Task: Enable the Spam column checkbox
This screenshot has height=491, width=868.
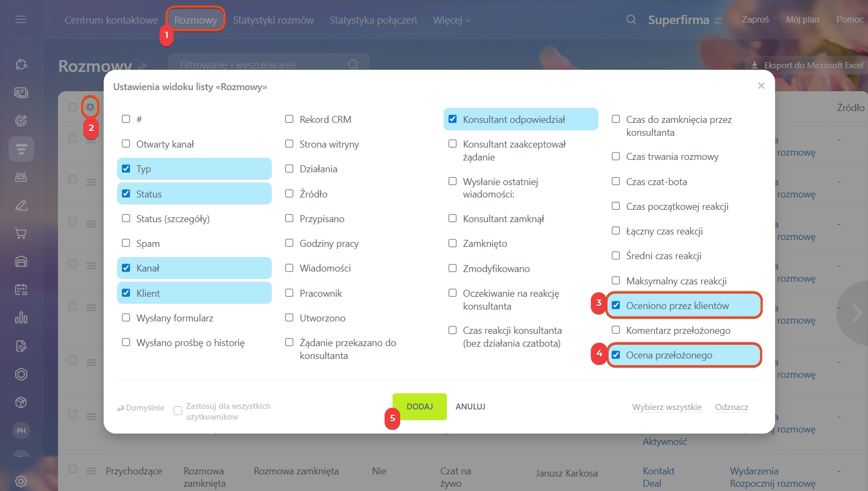Action: (x=126, y=243)
